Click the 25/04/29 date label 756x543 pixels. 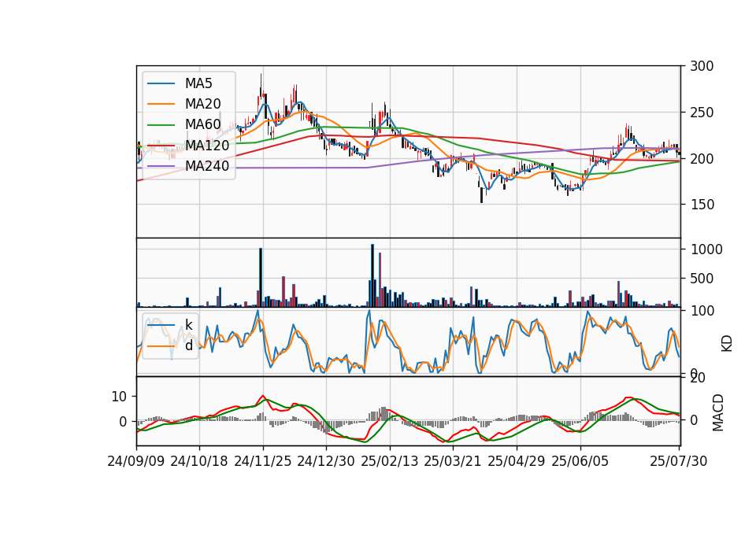coord(517,461)
